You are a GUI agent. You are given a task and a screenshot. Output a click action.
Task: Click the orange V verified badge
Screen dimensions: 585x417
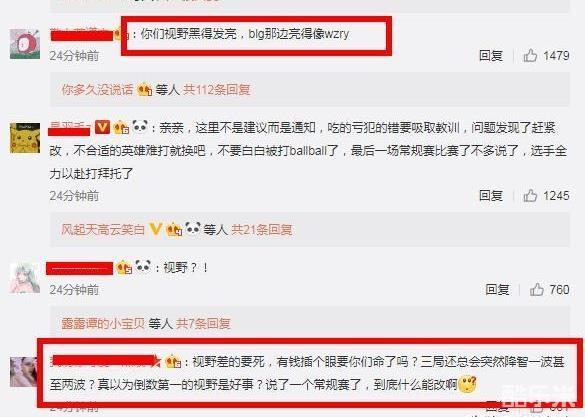tap(102, 127)
